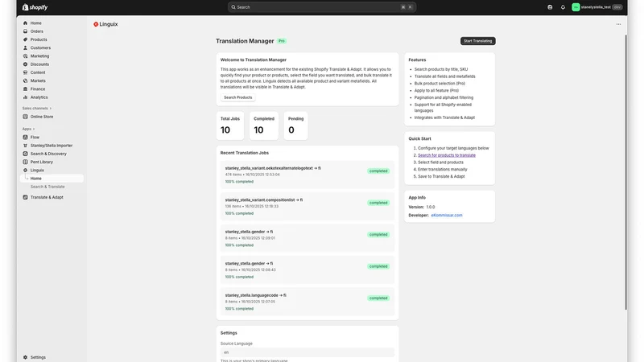Screen dimensions: 644x362
Task: Click the Translate & Adapt app icon
Action: click(x=25, y=197)
